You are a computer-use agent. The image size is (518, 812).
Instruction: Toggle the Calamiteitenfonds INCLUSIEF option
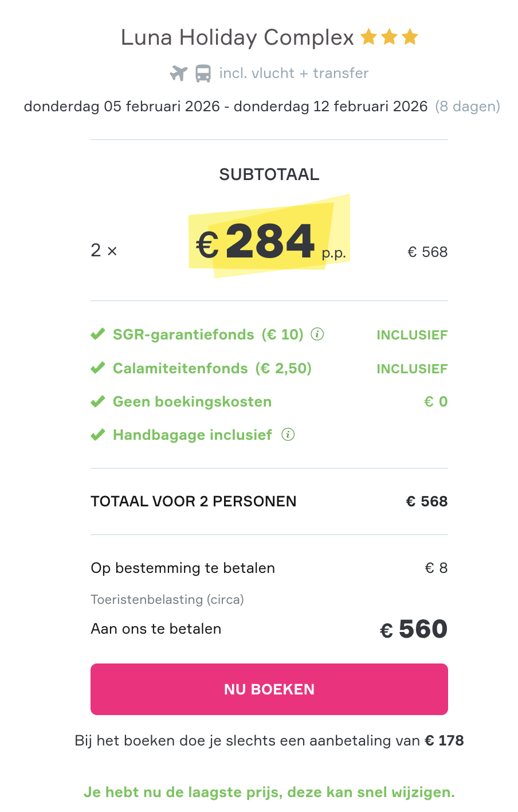pyautogui.click(x=412, y=368)
